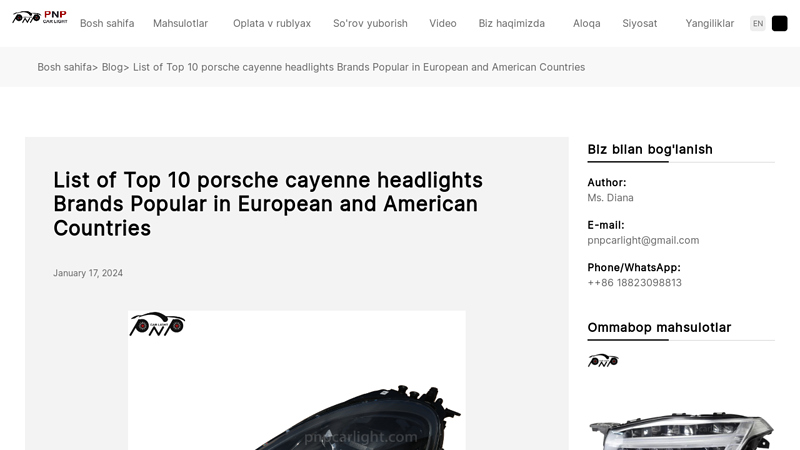Open Biz haqimizda page

coord(512,23)
